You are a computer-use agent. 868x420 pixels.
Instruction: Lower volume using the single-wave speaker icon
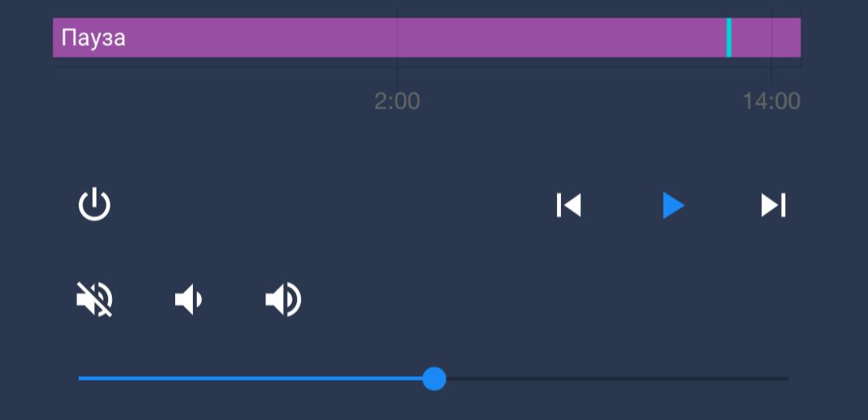[x=189, y=300]
